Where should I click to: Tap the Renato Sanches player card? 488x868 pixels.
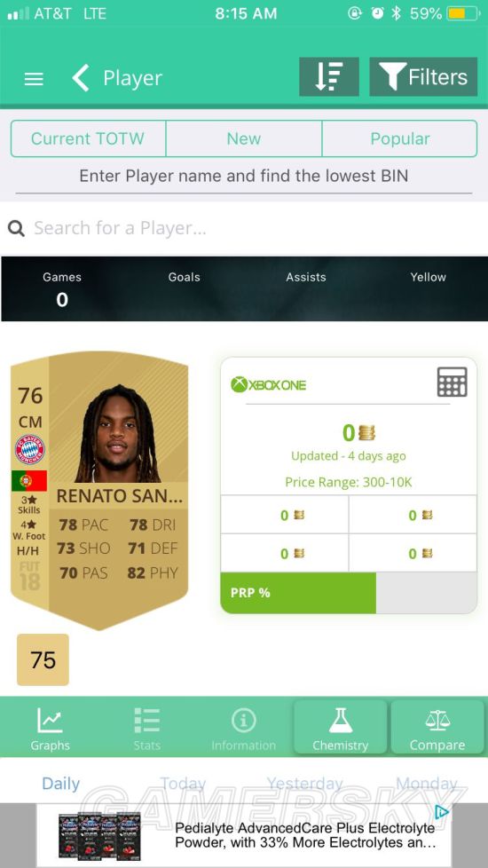pos(99,490)
